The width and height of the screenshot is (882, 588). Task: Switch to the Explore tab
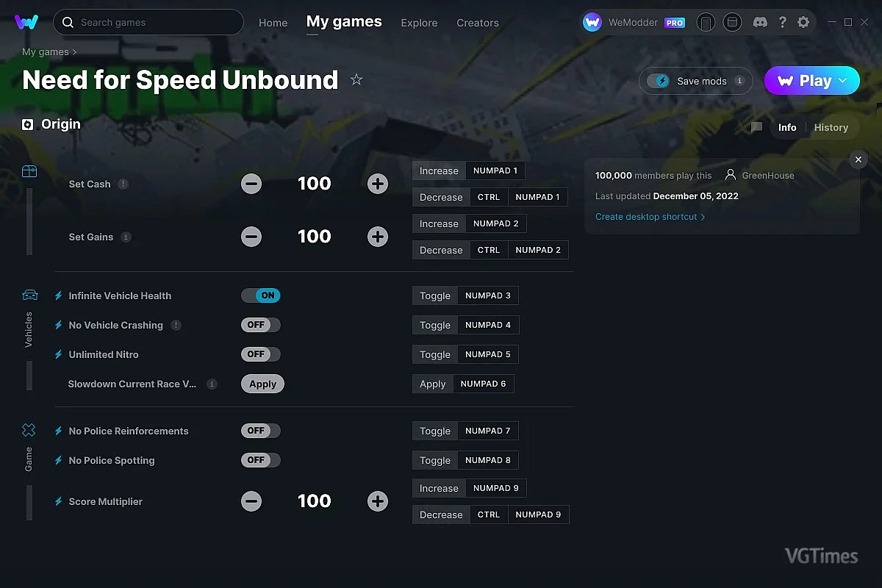coord(419,23)
